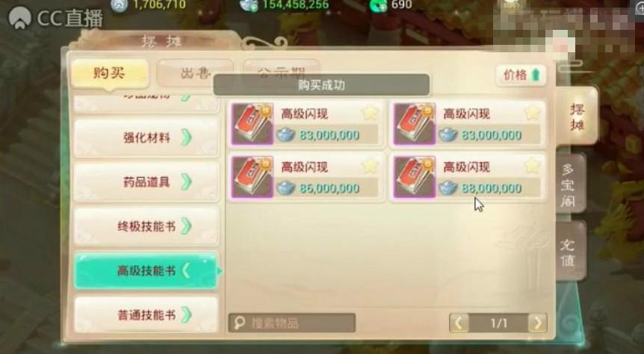
Task: Collapse the selected 高级技能书 category
Action: point(146,270)
